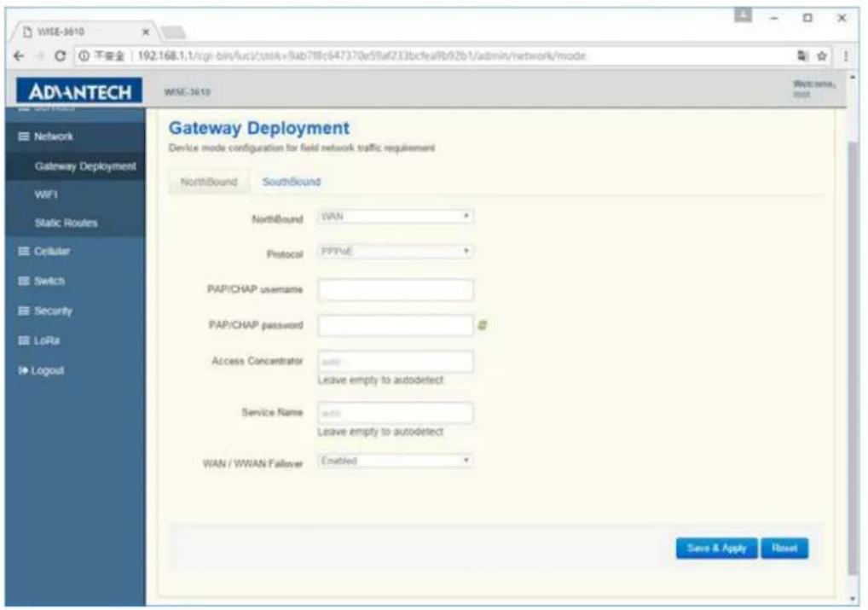Image resolution: width=868 pixels, height=610 pixels.
Task: Click the scrollbar up arrow
Action: tap(853, 78)
